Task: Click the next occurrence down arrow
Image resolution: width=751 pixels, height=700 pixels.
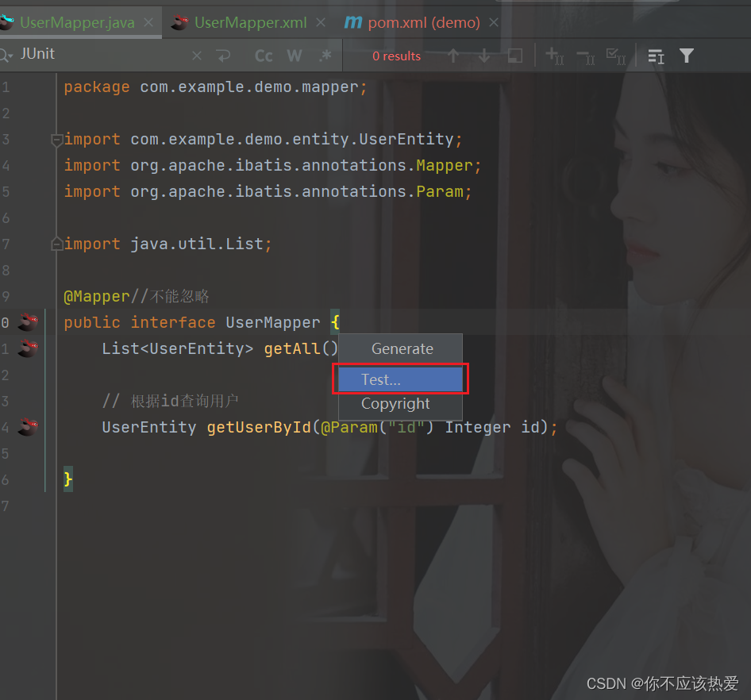Action: point(484,56)
